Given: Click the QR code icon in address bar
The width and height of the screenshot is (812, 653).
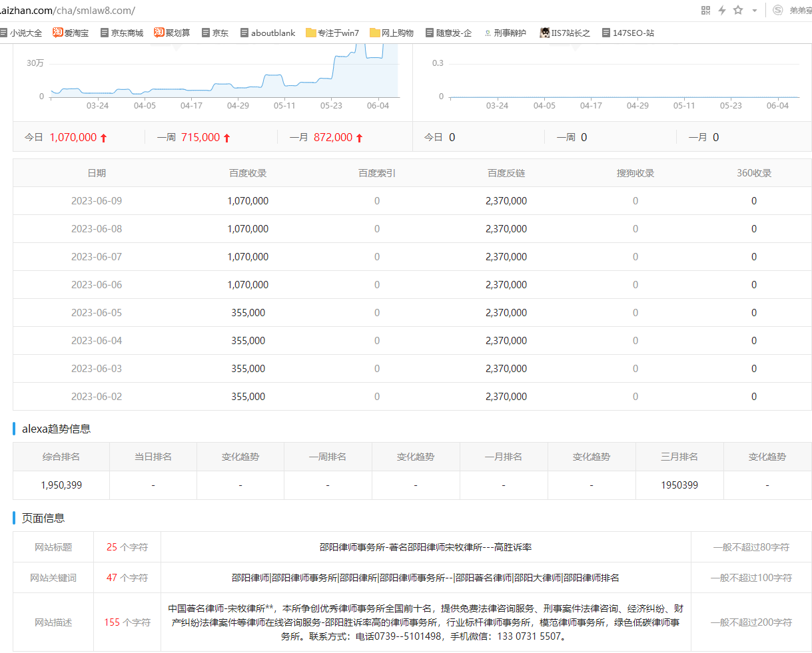Looking at the screenshot, I should [x=706, y=10].
